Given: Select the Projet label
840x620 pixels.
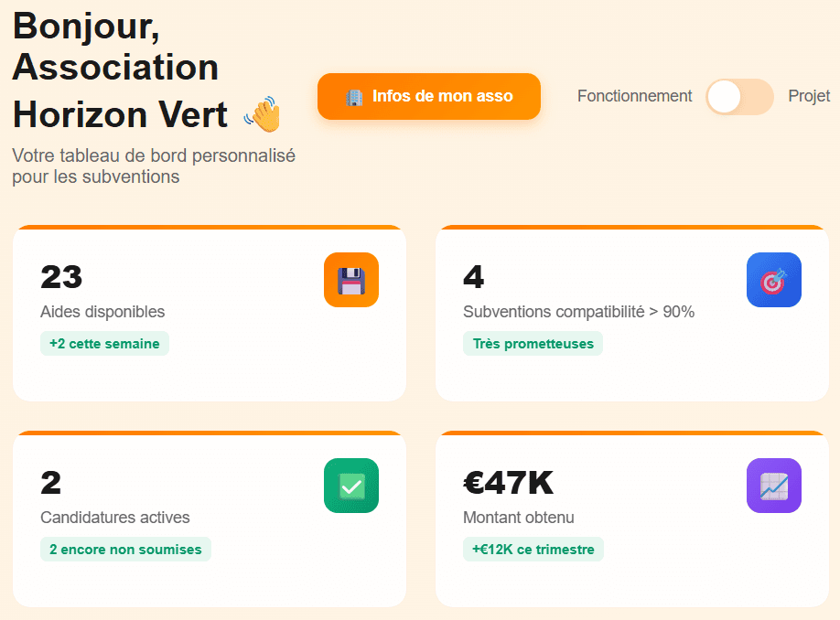Looking at the screenshot, I should pos(809,96).
